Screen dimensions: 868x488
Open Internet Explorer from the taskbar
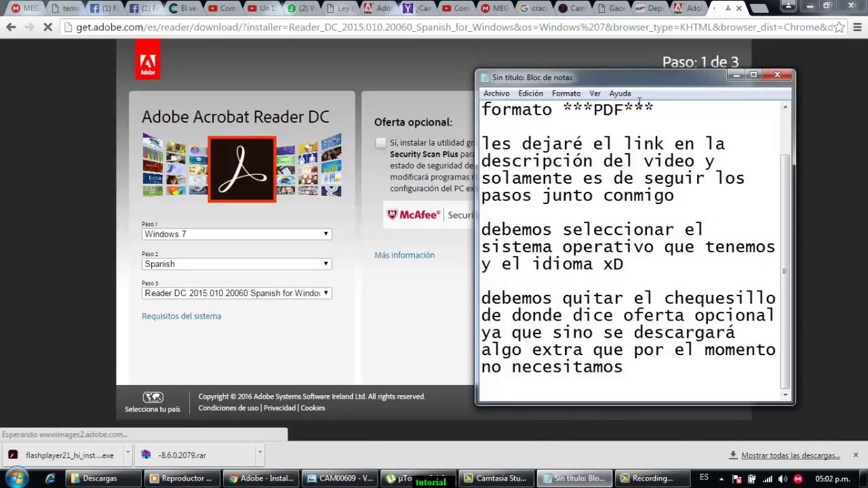coord(50,478)
